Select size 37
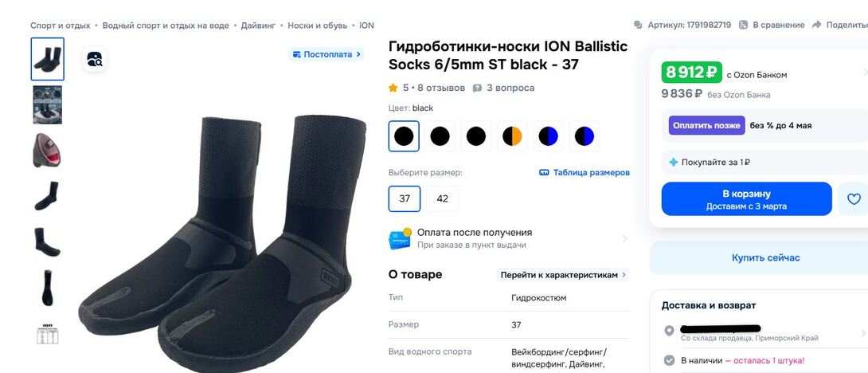Viewport: 868px width, 373px height. (405, 198)
